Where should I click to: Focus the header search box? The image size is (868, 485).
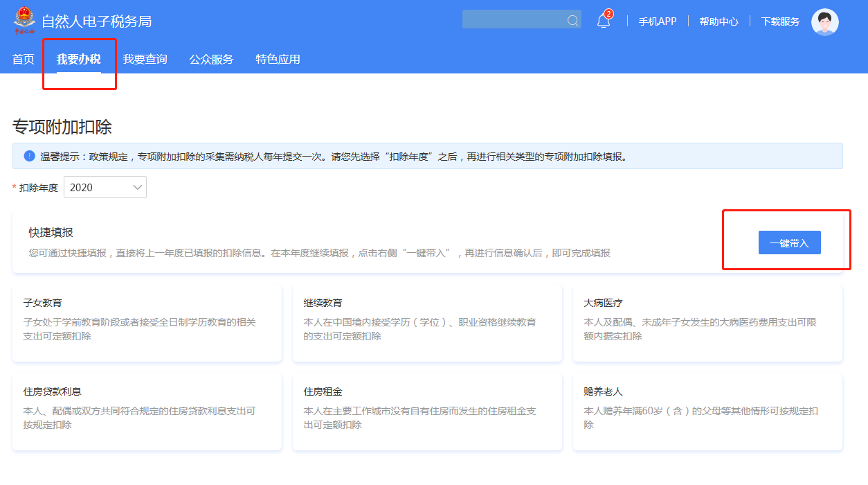pos(522,19)
